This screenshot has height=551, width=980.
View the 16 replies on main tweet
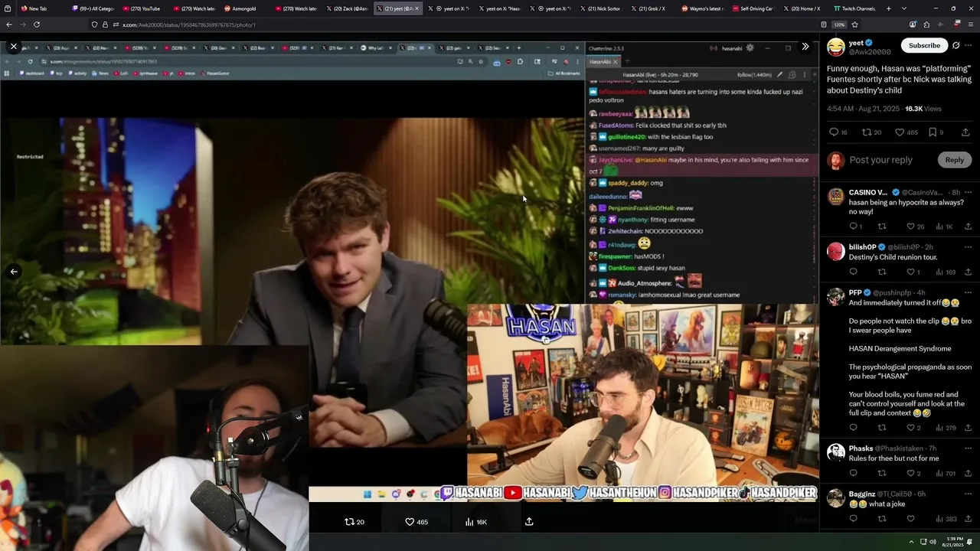coord(838,132)
